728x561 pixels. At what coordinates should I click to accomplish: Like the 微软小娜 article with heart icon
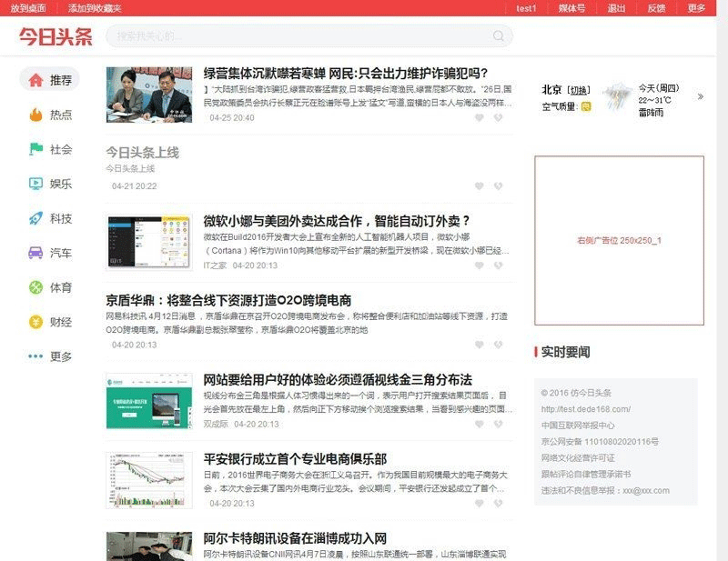[480, 265]
